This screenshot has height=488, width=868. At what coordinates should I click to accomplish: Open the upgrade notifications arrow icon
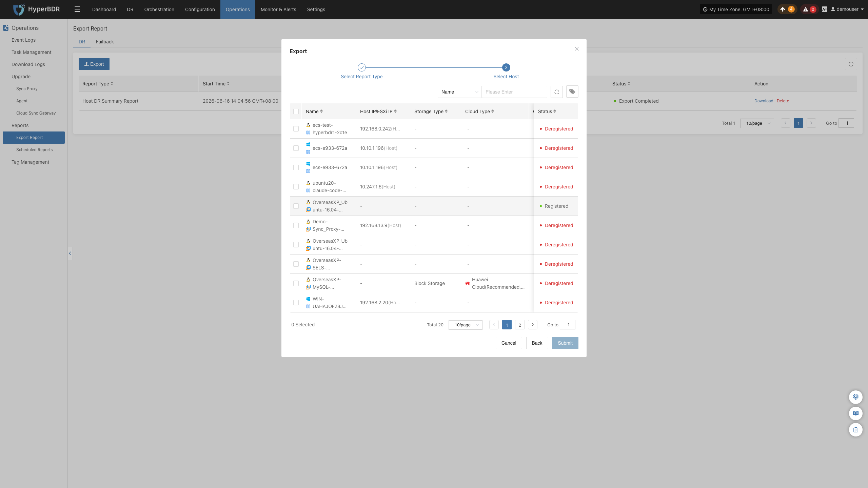[x=783, y=9]
